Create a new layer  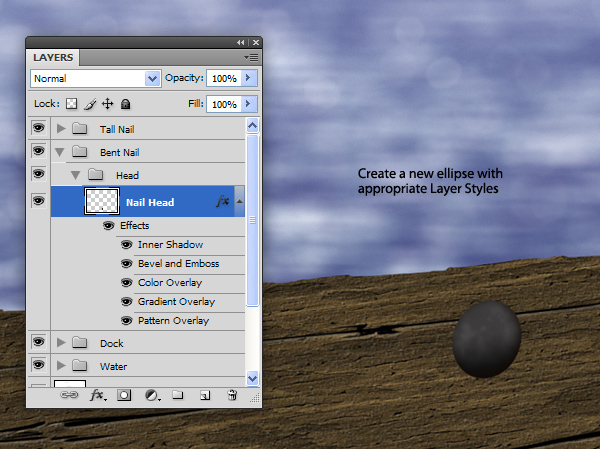205,395
